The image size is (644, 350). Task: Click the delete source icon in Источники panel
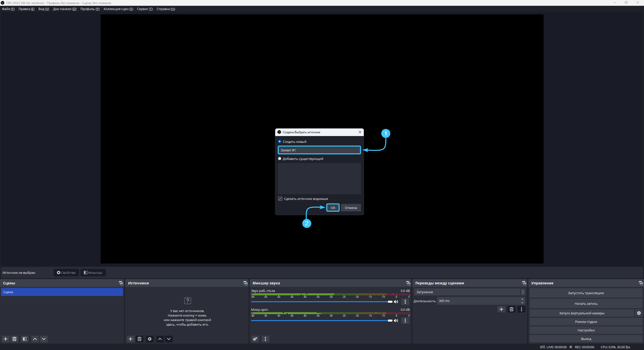pos(139,339)
